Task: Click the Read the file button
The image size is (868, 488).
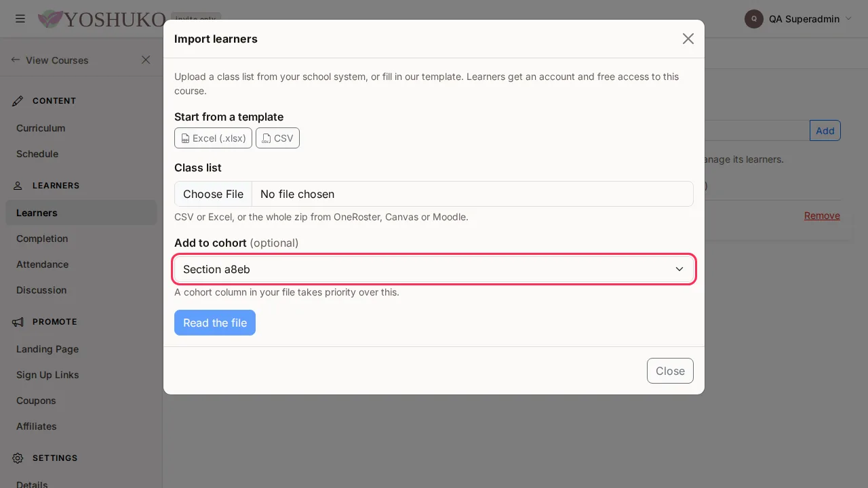Action: [215, 323]
